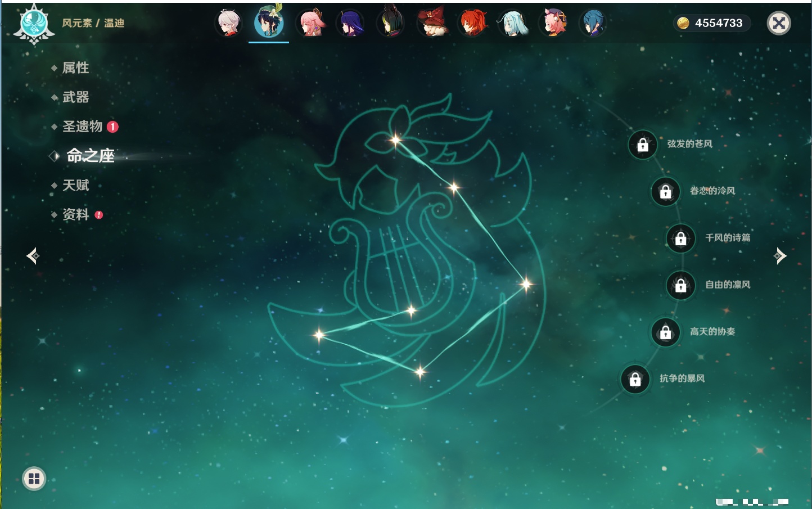Screen dimensions: 812x509
Task: Pick the light teal-haired character portrait
Action: coord(513,23)
